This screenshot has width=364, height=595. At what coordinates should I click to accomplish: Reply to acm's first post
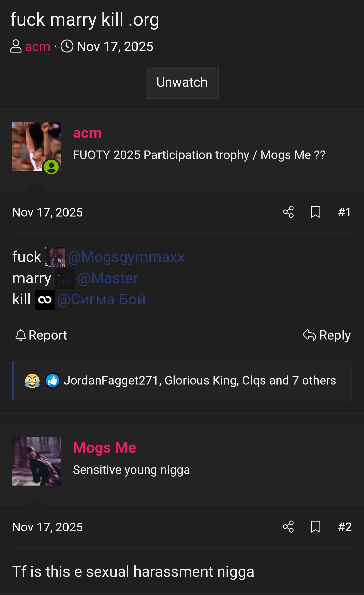(327, 335)
